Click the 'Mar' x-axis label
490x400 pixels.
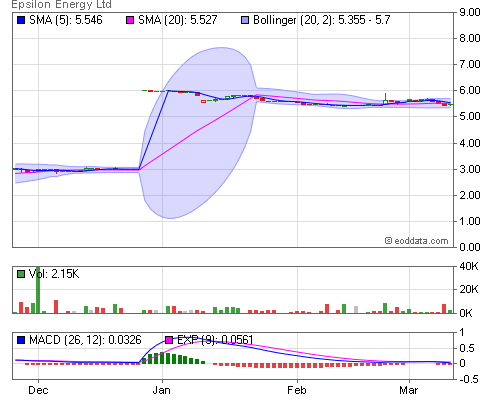(x=409, y=390)
